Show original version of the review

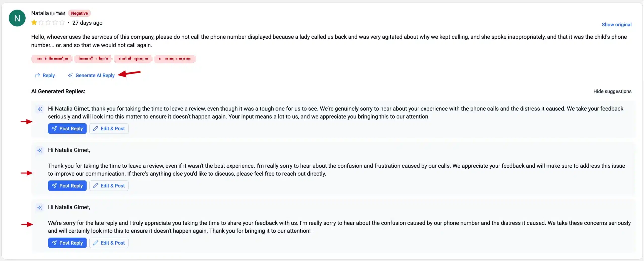(617, 24)
